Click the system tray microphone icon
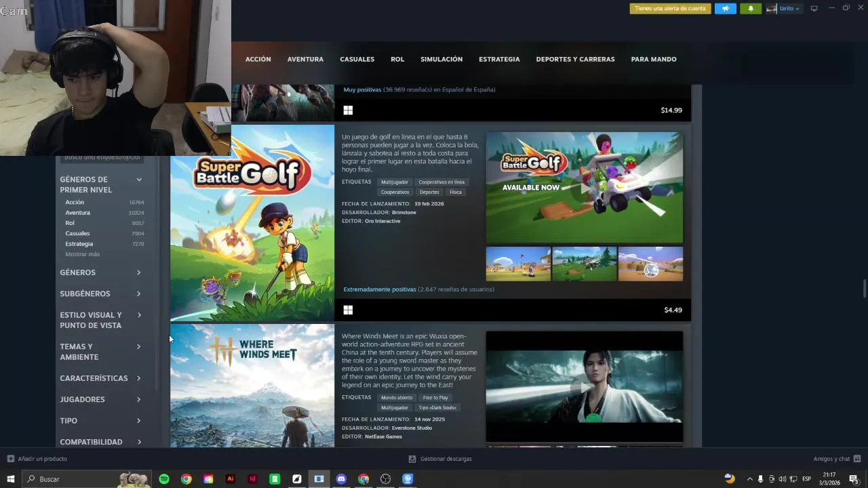This screenshot has height=488, width=868. coord(760,479)
